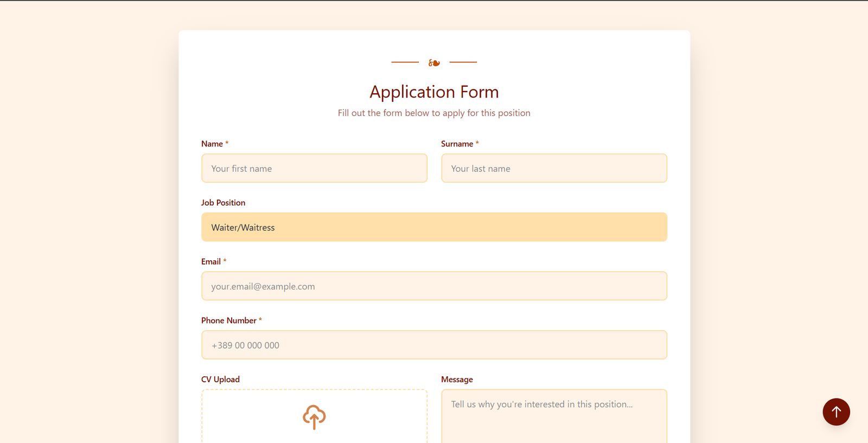The image size is (868, 443).
Task: Focus the Email input field
Action: (434, 286)
